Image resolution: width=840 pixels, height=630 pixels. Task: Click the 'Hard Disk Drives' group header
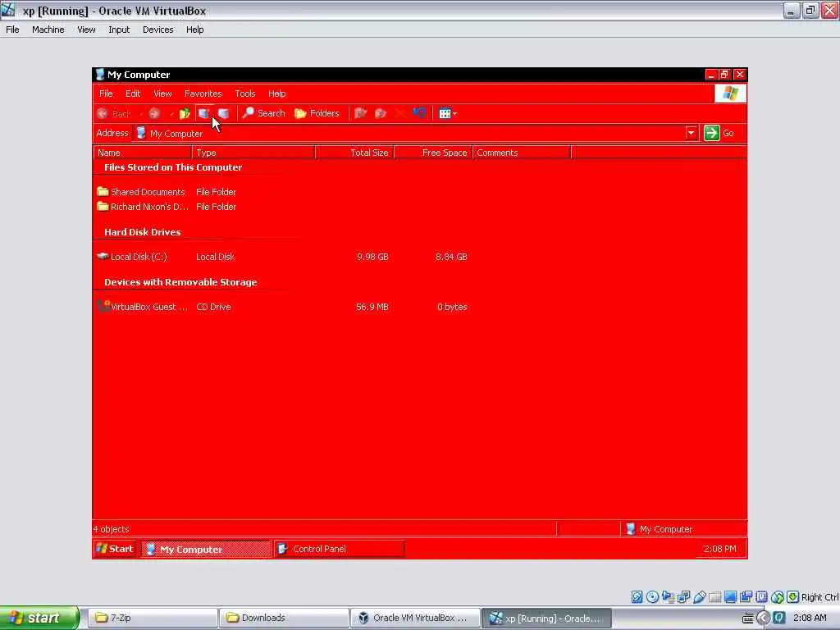pyautogui.click(x=143, y=232)
